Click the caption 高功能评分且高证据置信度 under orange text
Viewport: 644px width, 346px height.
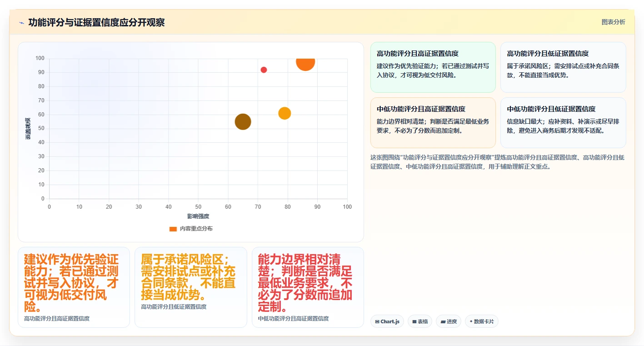57,319
